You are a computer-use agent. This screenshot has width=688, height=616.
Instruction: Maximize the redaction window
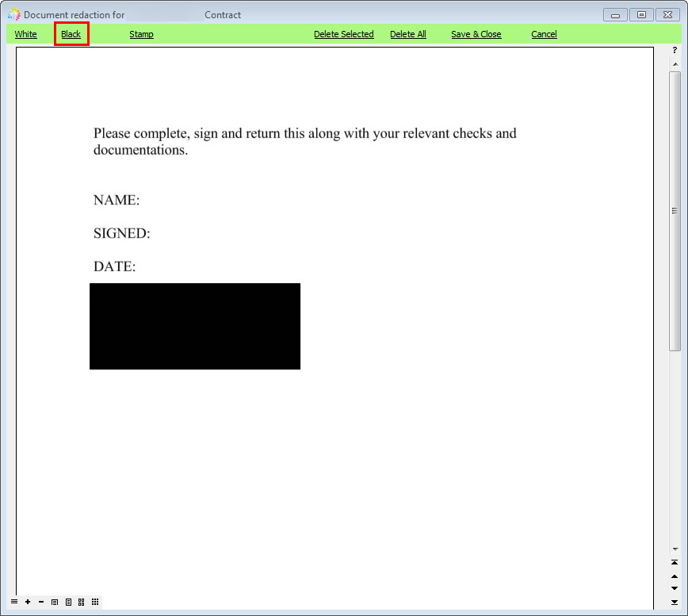641,15
